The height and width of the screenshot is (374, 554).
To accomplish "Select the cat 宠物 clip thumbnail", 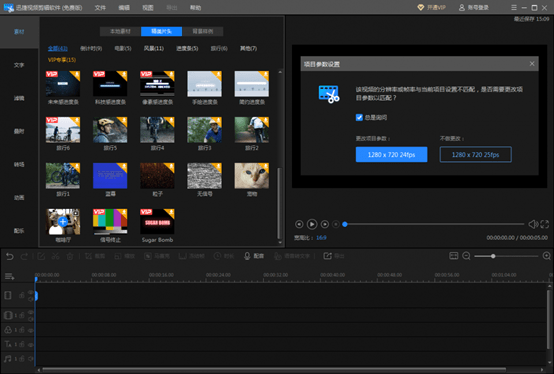I will point(252,176).
